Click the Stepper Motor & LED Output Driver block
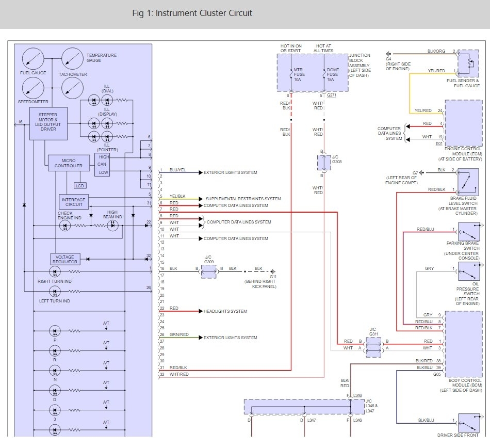Screen dimensions: 490x448 coord(48,124)
